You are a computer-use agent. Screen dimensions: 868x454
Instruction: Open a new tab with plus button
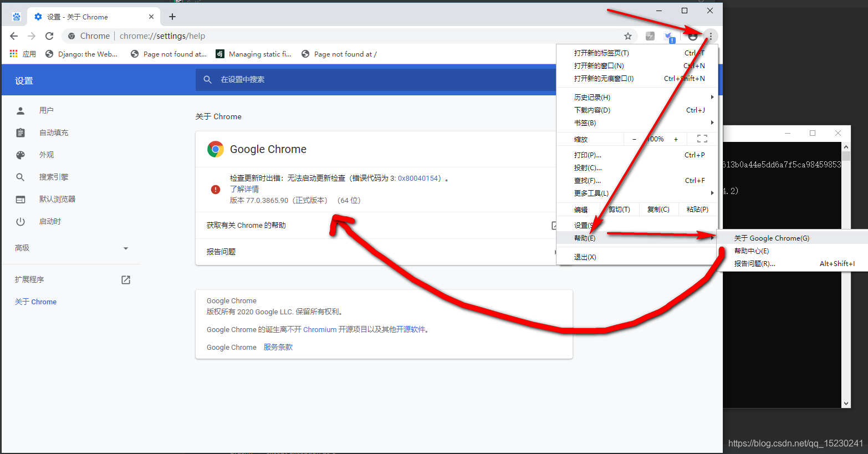(172, 17)
